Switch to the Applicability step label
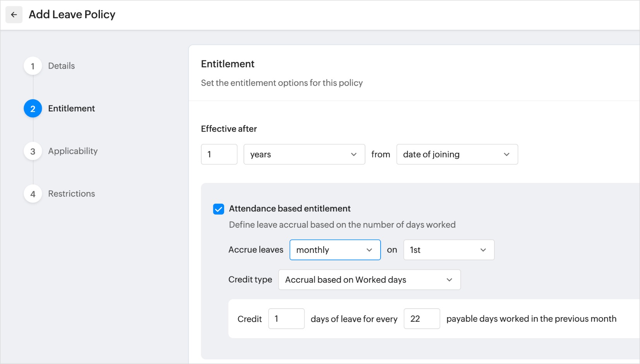Viewport: 640px width, 364px height. (x=73, y=151)
